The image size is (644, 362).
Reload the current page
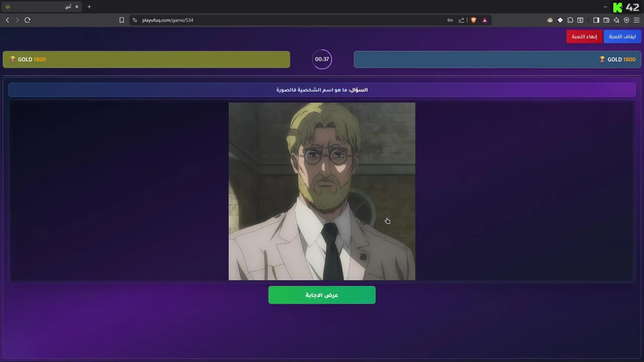[27, 20]
